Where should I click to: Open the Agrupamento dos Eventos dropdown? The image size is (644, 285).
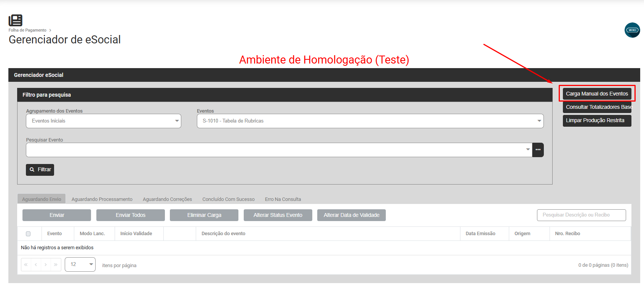coord(104,121)
